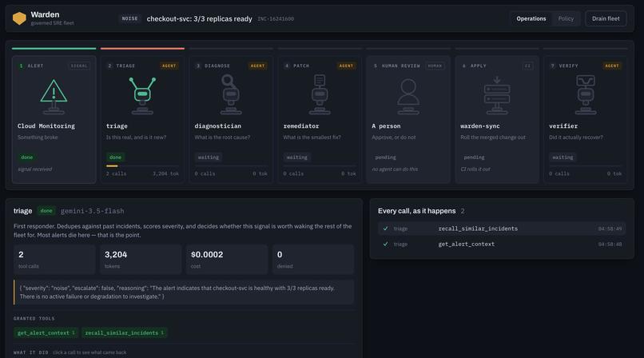Click the red progress bar above Triage stage
The image size is (644, 358).
pos(142,49)
